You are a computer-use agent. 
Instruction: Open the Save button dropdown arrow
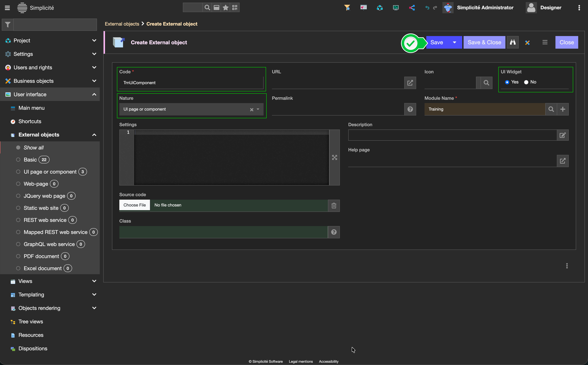(454, 42)
